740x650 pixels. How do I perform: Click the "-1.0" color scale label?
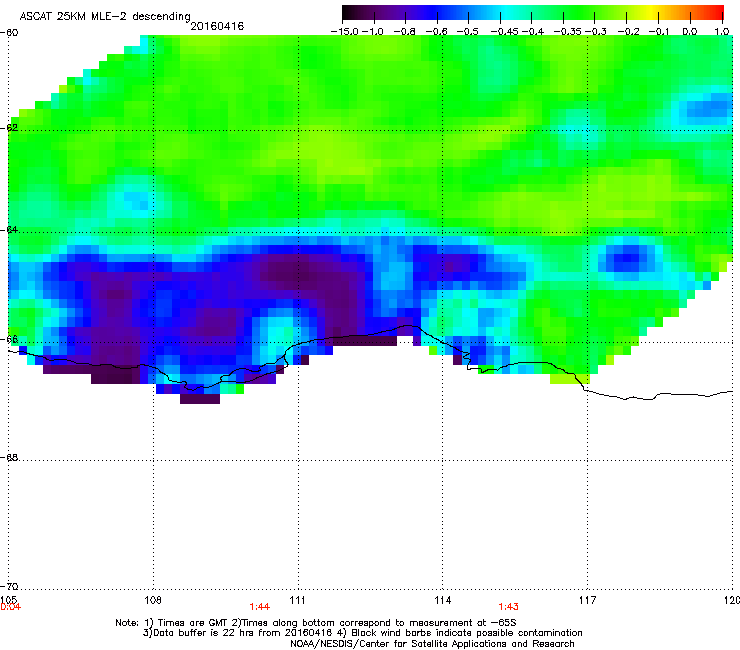[x=373, y=32]
